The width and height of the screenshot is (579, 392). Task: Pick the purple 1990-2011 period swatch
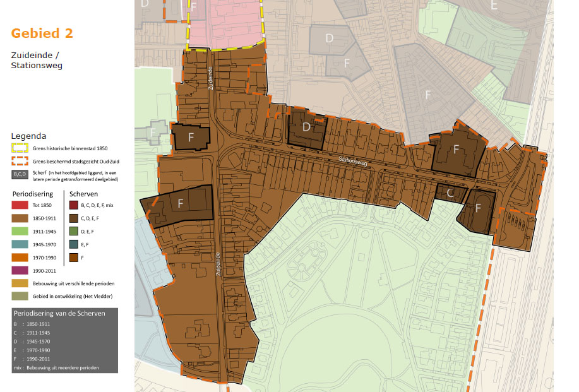click(x=20, y=270)
